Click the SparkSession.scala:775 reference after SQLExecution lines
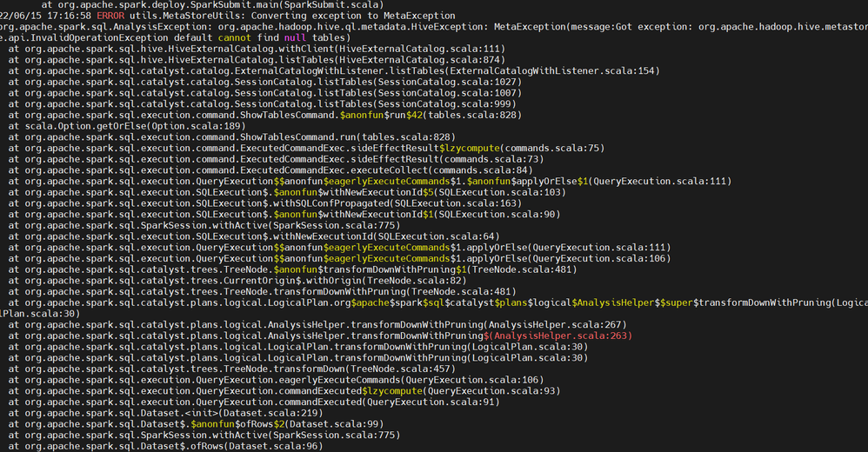 pyautogui.click(x=334, y=226)
